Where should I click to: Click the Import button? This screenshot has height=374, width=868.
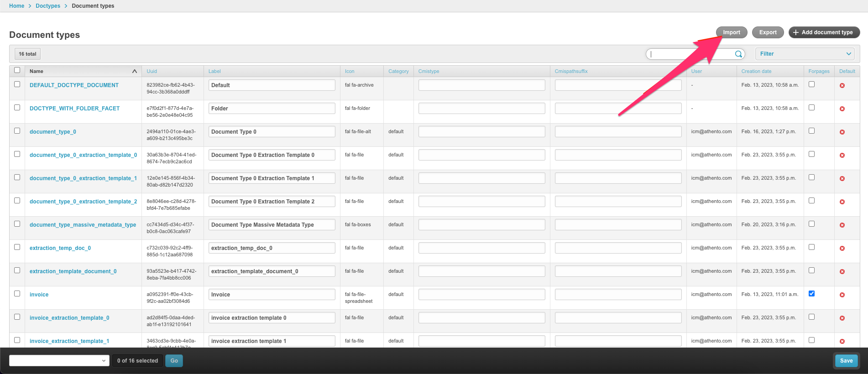click(731, 32)
